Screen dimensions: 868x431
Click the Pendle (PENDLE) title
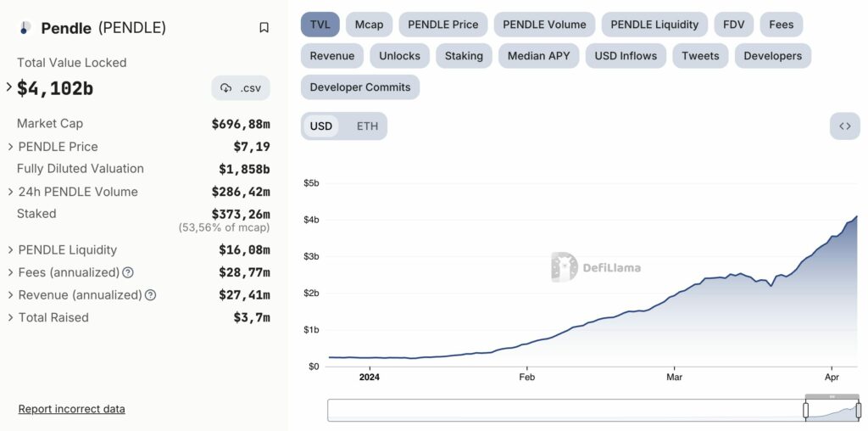[103, 28]
